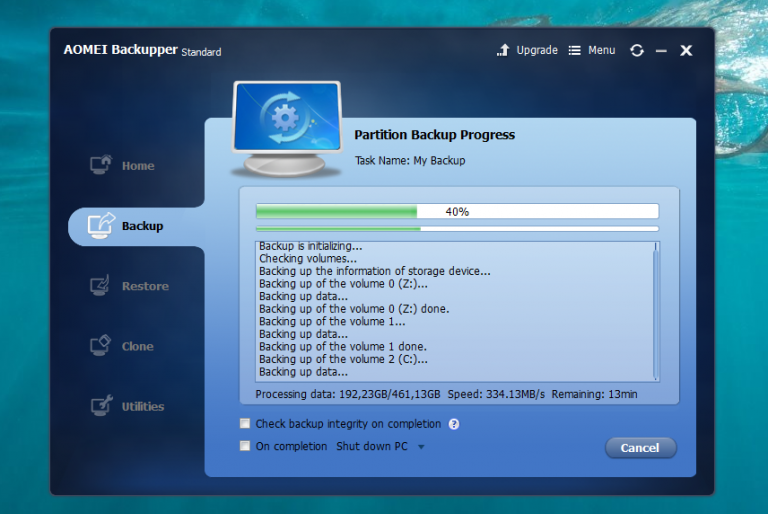The height and width of the screenshot is (514, 768).
Task: Toggle the On completion checkbox
Action: pyautogui.click(x=246, y=446)
